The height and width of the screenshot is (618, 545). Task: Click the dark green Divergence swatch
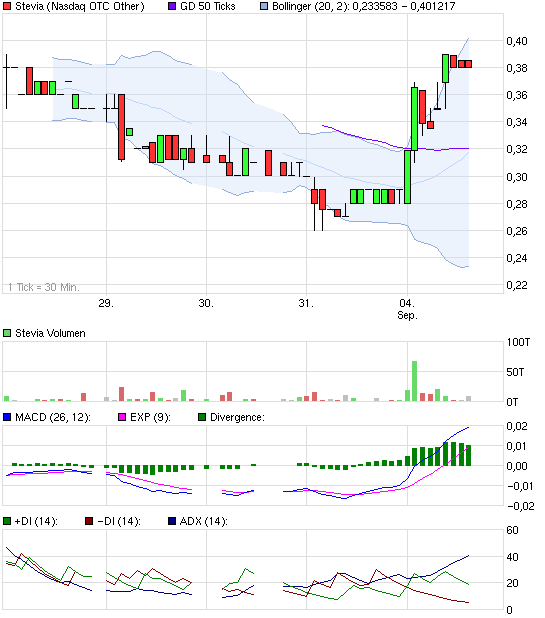pos(202,417)
